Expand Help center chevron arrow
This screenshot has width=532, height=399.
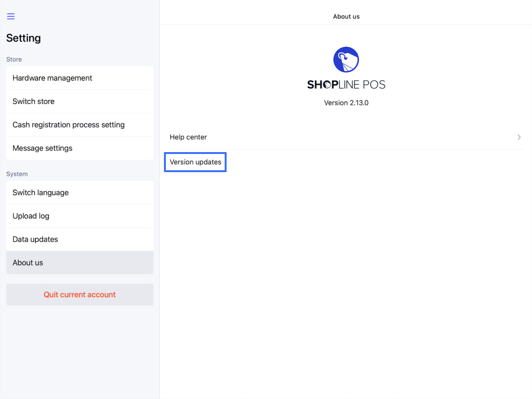tap(519, 137)
